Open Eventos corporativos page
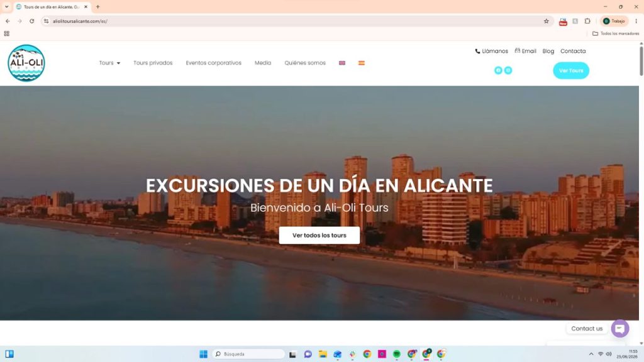The image size is (644, 362). click(214, 63)
